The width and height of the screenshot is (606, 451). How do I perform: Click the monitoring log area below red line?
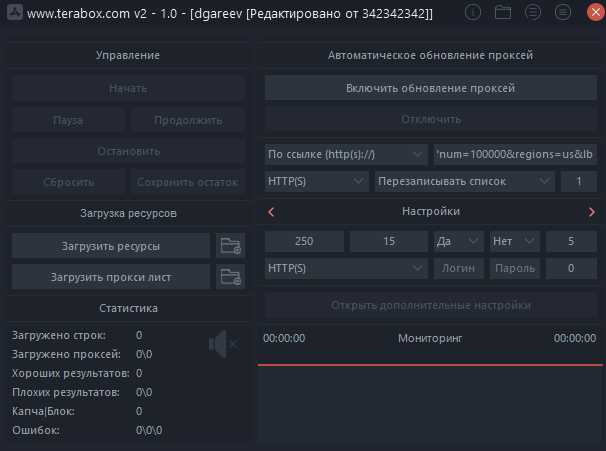coord(430,404)
